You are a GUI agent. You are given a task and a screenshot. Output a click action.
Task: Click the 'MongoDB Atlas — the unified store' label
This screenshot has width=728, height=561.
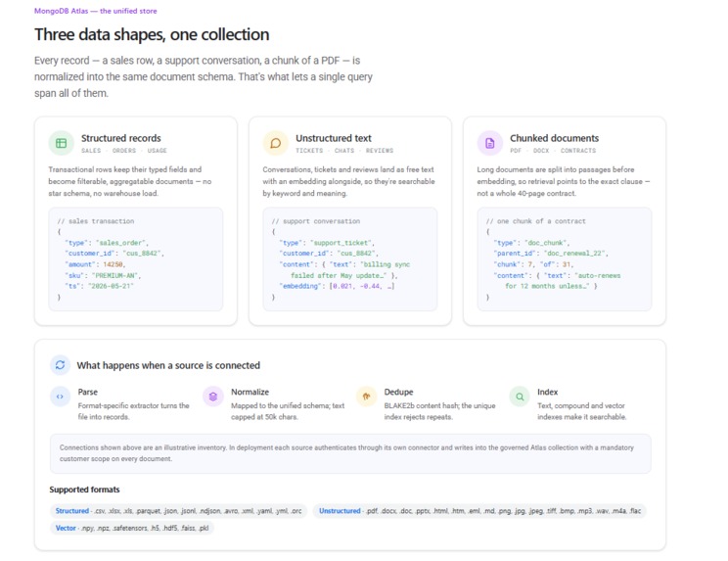click(95, 11)
